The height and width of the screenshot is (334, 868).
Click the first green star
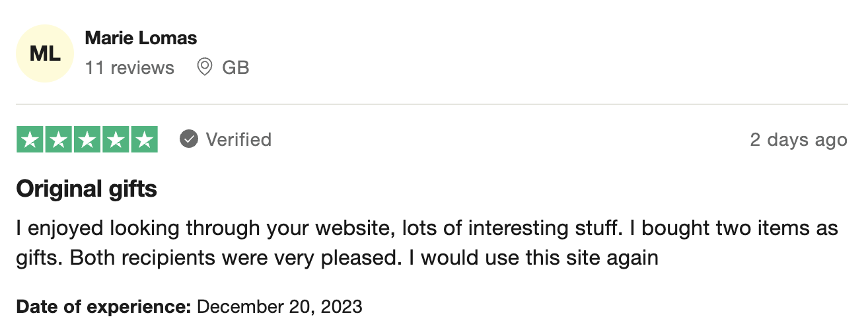30,139
